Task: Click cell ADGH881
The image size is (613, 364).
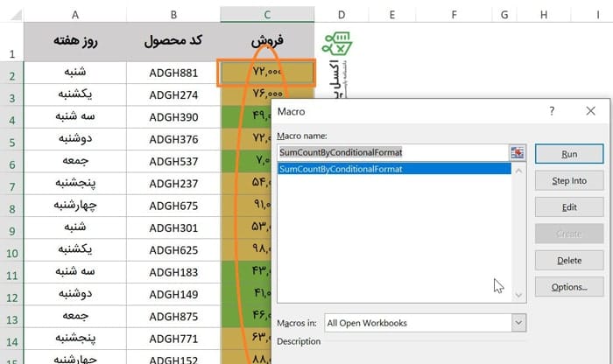Action: (173, 73)
